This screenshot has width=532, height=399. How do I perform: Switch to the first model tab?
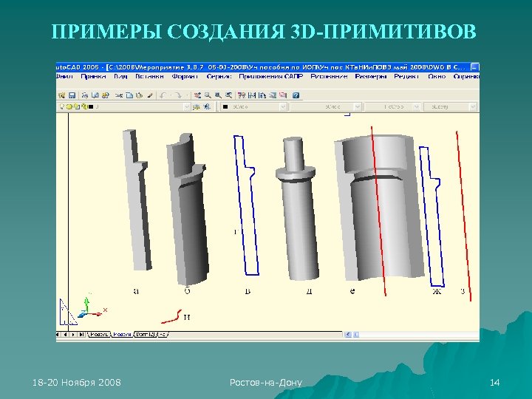[99, 335]
